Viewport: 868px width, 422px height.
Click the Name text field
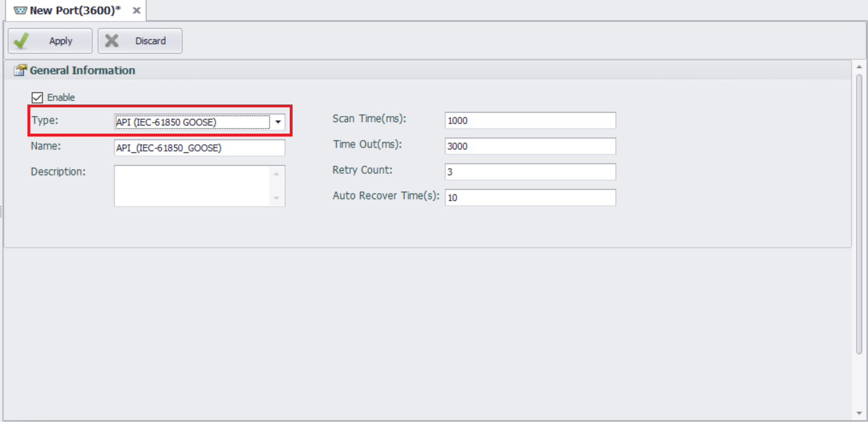pyautogui.click(x=199, y=148)
